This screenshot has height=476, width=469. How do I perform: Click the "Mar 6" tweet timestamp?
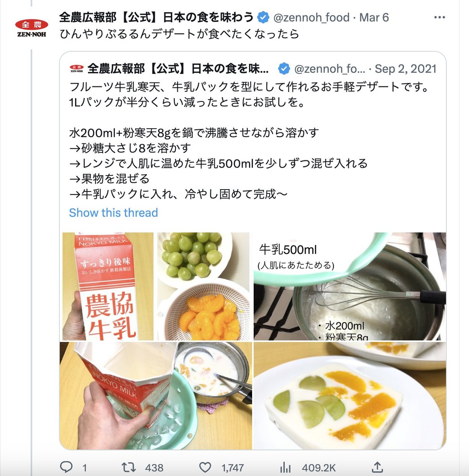click(374, 18)
